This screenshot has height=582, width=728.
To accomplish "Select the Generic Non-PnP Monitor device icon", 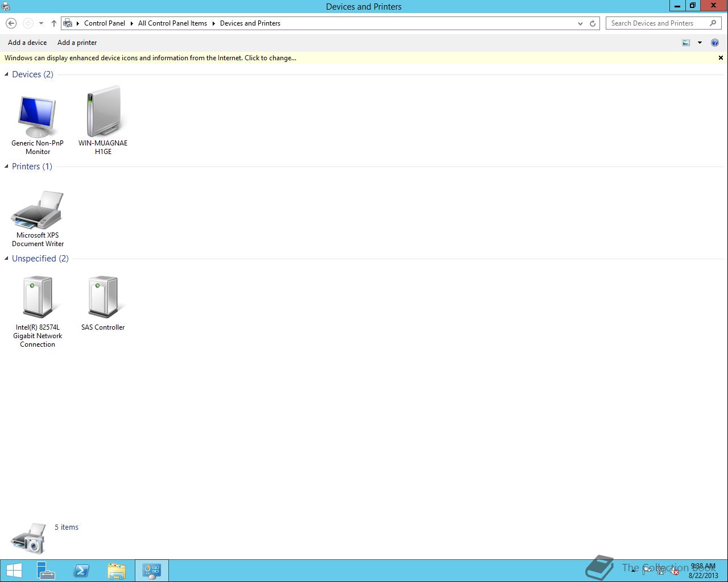I will [x=38, y=117].
